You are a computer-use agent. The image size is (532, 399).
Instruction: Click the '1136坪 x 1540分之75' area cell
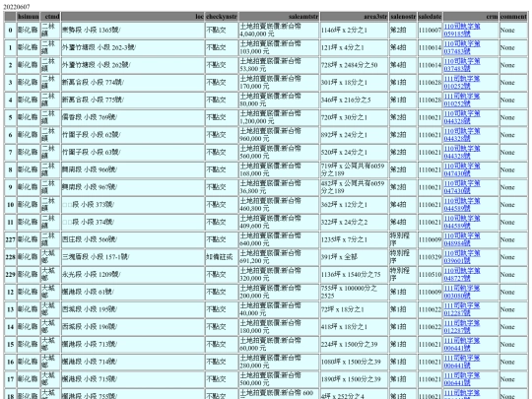355,275
